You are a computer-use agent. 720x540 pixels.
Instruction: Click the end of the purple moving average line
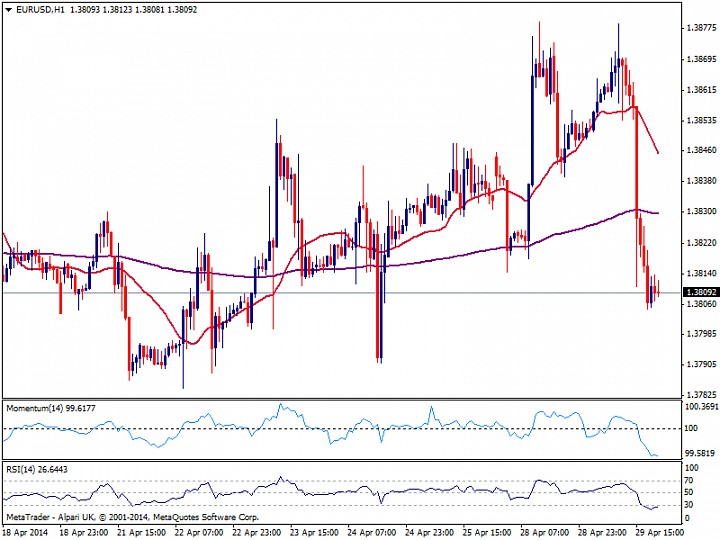tap(658, 213)
